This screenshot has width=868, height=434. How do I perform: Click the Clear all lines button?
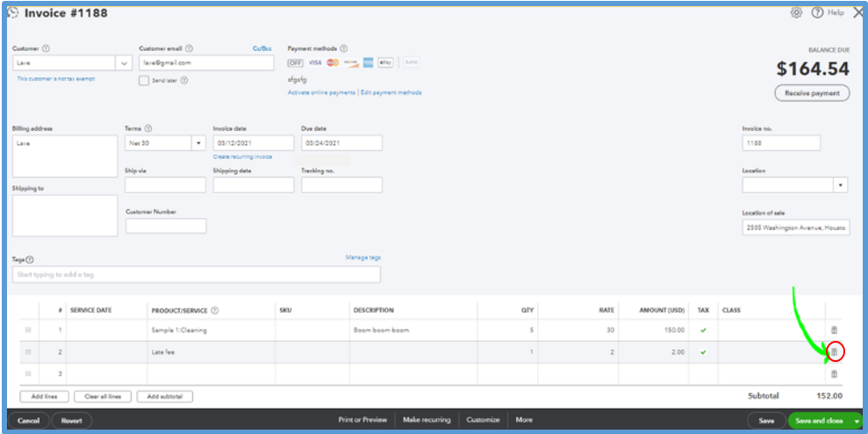tap(102, 396)
